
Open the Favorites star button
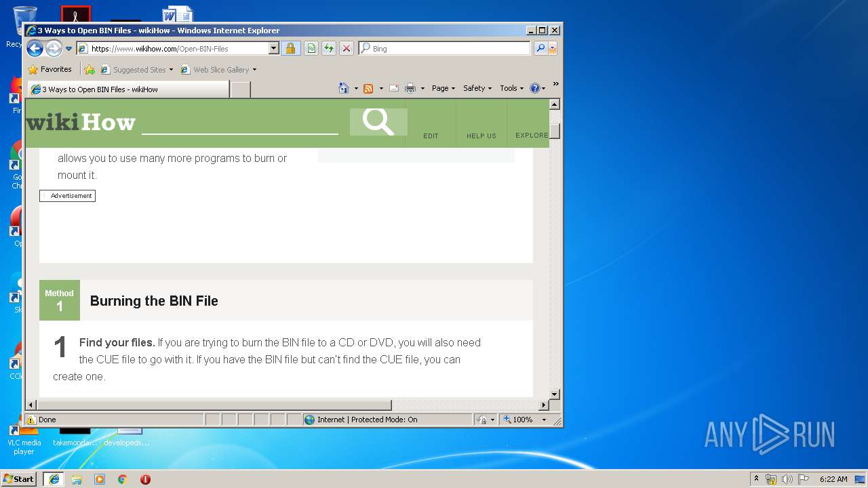[50, 69]
